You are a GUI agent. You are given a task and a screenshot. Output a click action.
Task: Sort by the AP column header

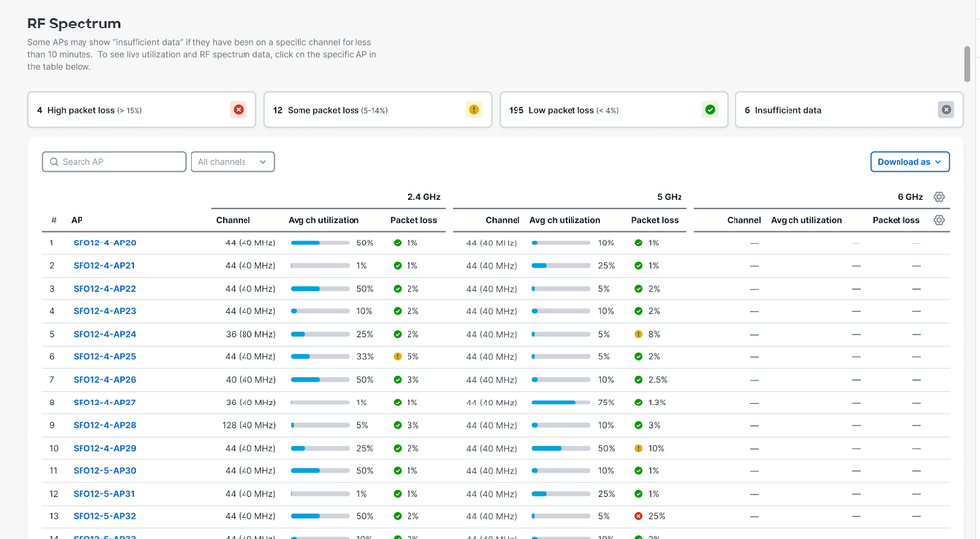(x=77, y=221)
